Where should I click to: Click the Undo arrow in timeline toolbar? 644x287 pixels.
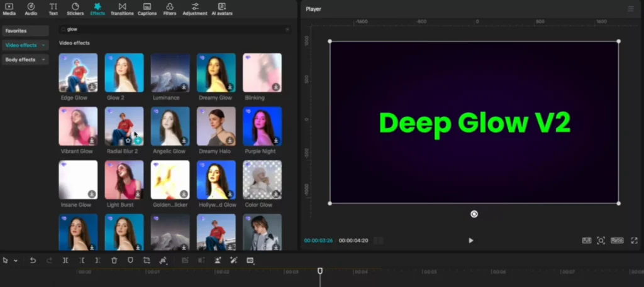pyautogui.click(x=33, y=260)
